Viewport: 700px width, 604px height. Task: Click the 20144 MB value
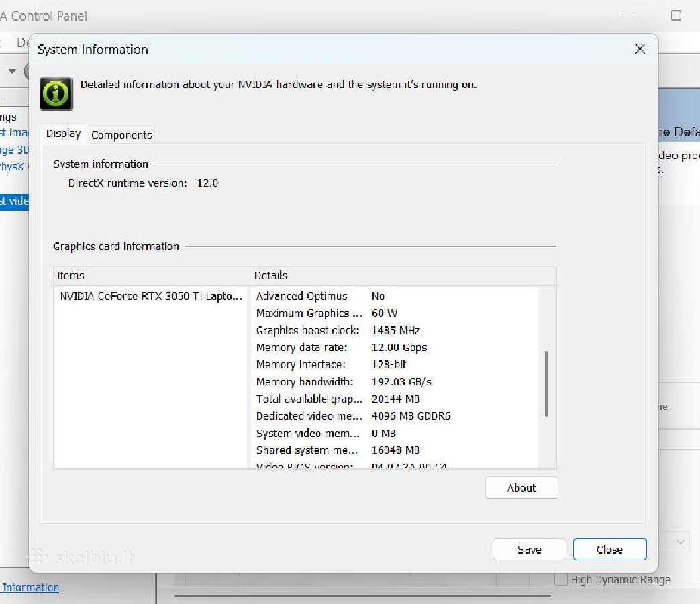tap(395, 399)
